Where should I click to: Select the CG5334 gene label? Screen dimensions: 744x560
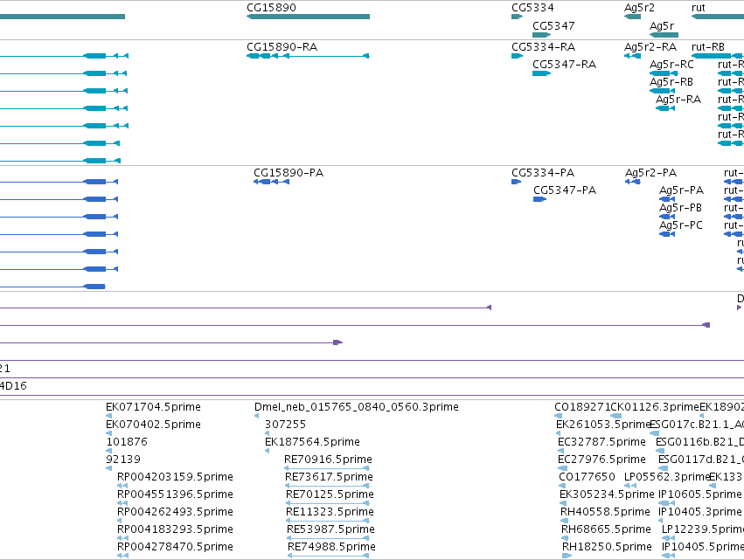pyautogui.click(x=532, y=8)
